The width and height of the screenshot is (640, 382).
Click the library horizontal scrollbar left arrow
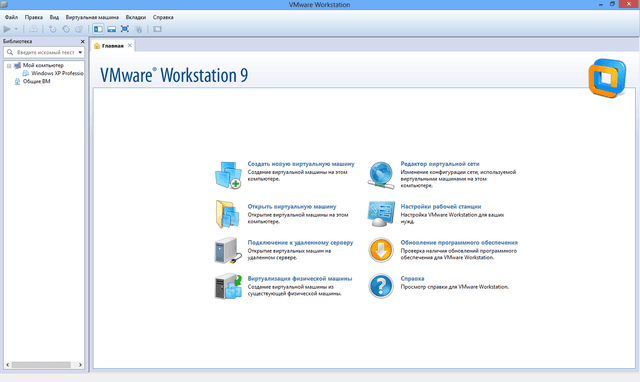[7, 365]
